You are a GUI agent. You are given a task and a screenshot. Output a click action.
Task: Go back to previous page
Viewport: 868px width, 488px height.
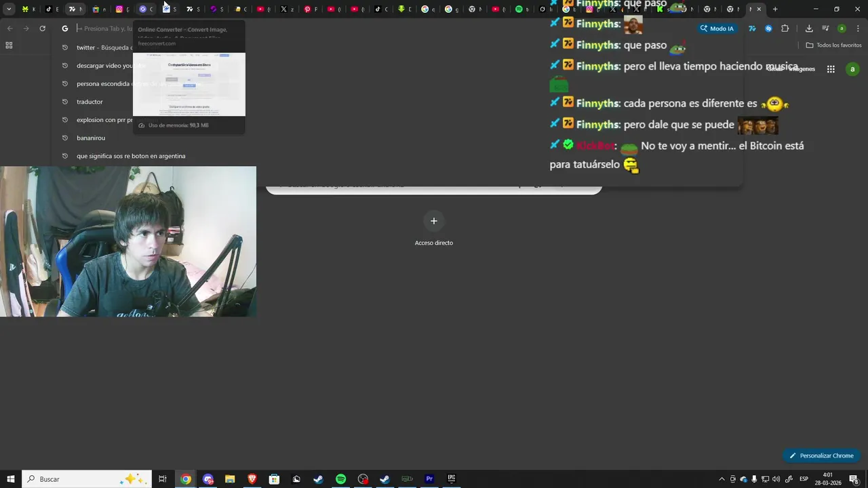coord(9,28)
